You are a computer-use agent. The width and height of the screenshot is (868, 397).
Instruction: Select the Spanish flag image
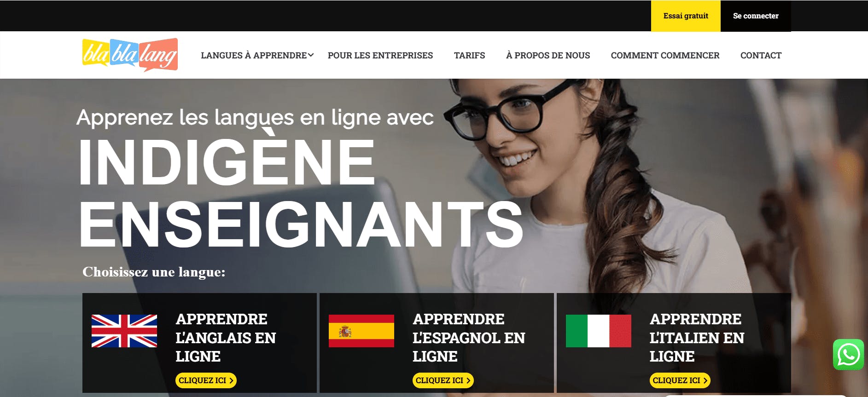coord(361,331)
